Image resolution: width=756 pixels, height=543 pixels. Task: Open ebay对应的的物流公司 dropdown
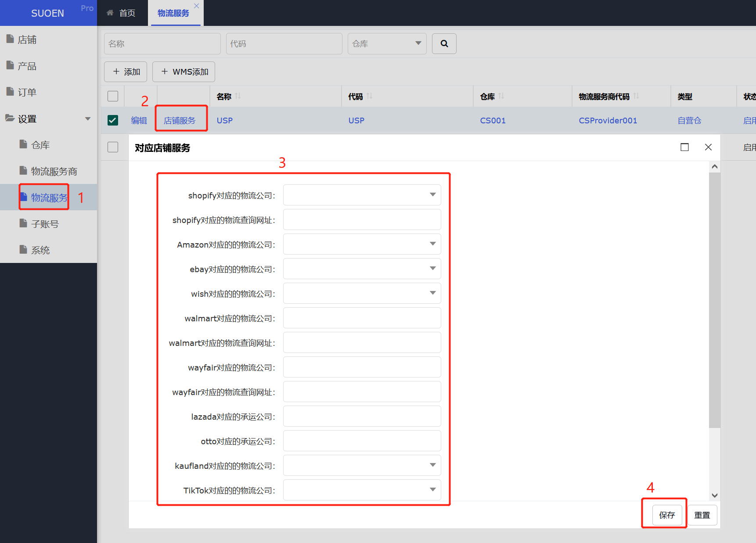click(362, 269)
